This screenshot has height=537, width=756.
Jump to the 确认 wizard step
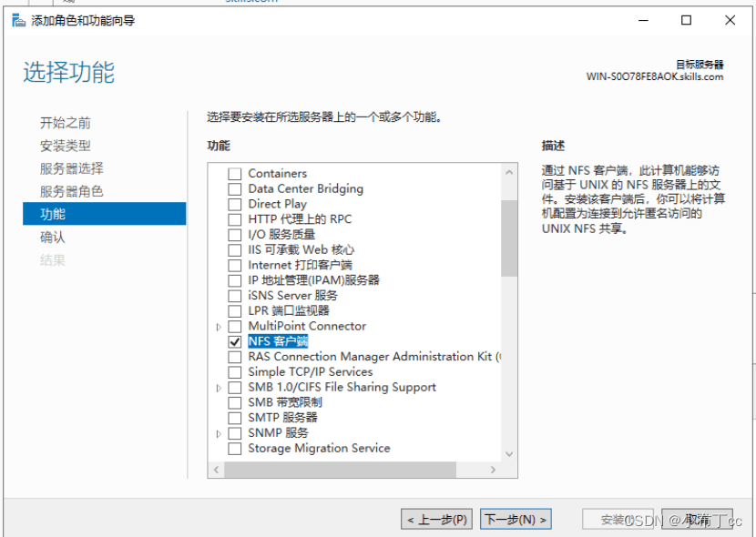point(52,237)
